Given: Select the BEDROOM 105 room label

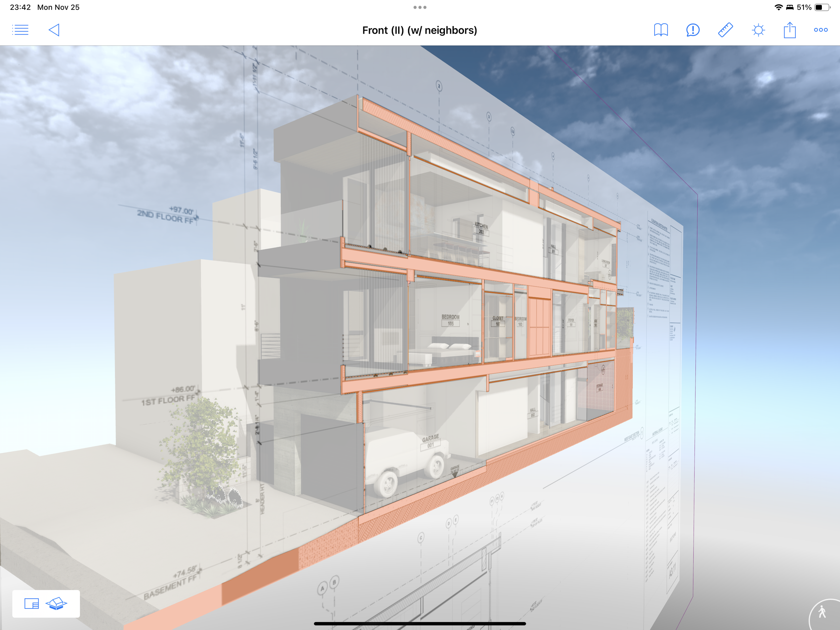Looking at the screenshot, I should (450, 320).
